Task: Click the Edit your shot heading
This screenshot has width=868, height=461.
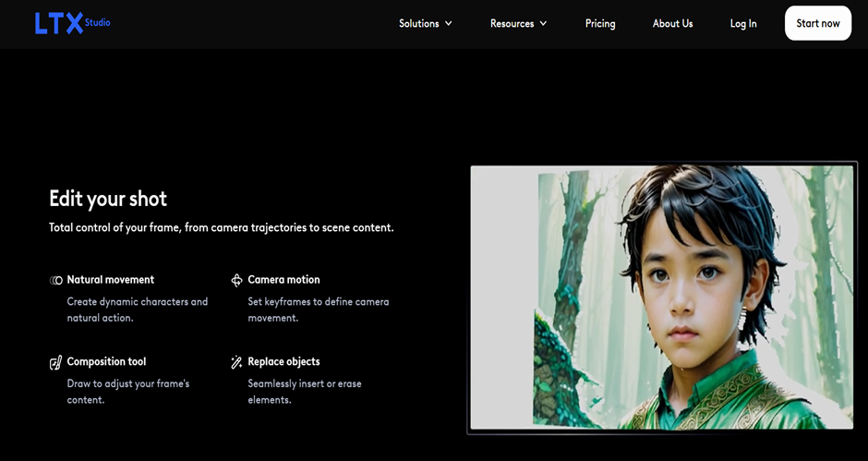Action: coord(108,199)
